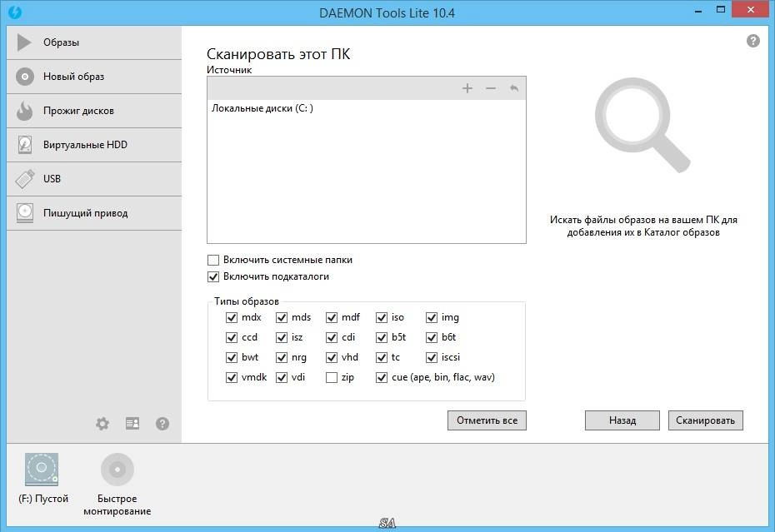The image size is (775, 532).
Task: Toggle the img image type checkbox
Action: pos(432,317)
